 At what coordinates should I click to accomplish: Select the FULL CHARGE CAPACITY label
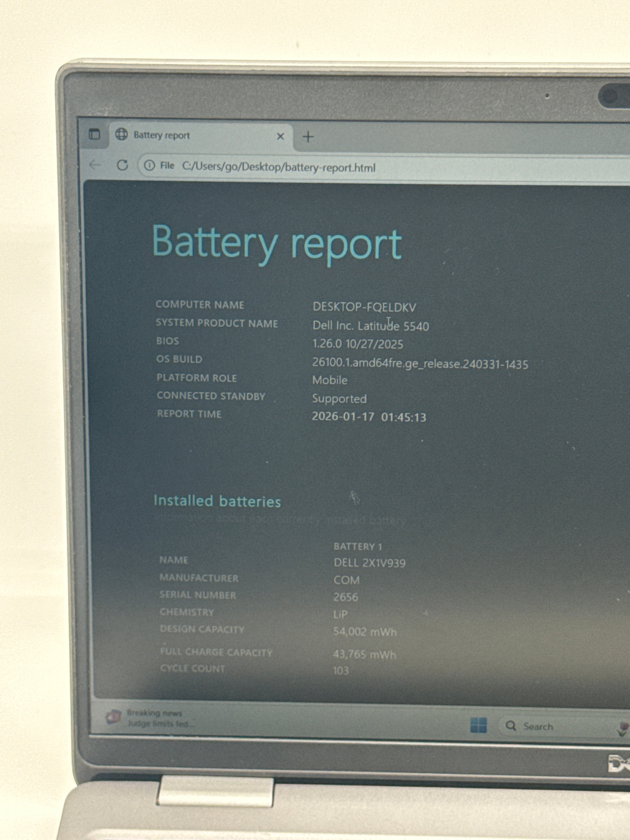click(216, 652)
